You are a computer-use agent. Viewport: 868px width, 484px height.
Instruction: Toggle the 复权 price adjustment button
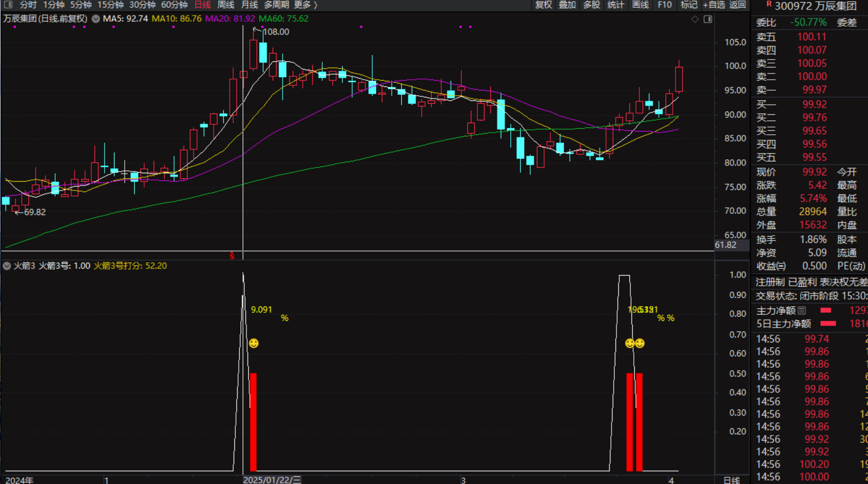tap(543, 5)
